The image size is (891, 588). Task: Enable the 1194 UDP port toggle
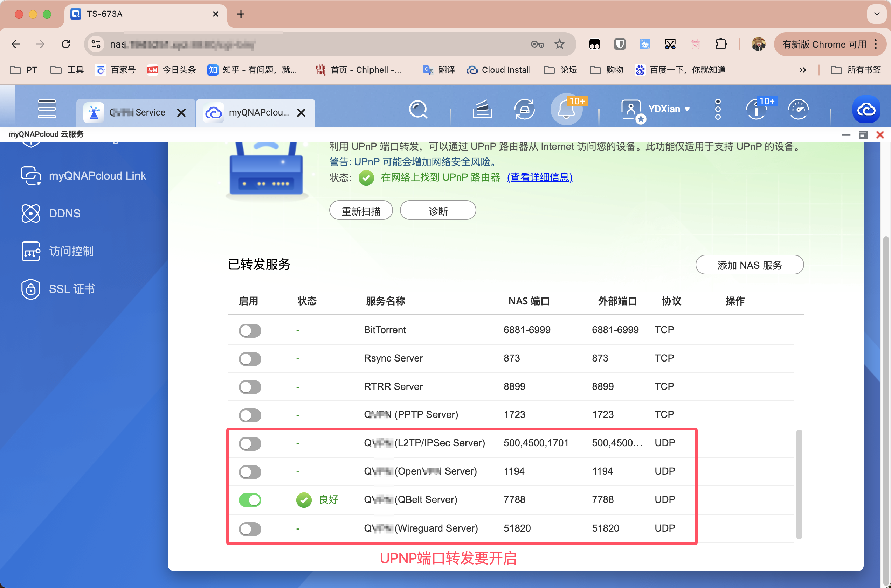(250, 472)
